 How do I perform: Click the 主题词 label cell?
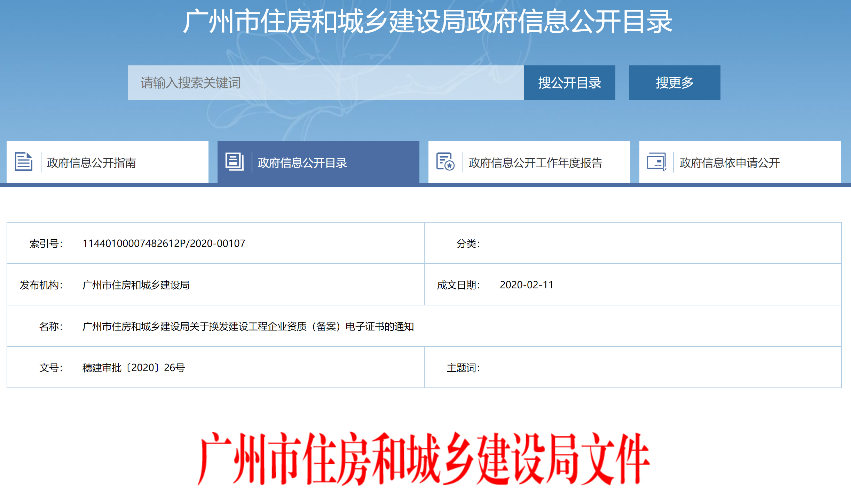463,368
